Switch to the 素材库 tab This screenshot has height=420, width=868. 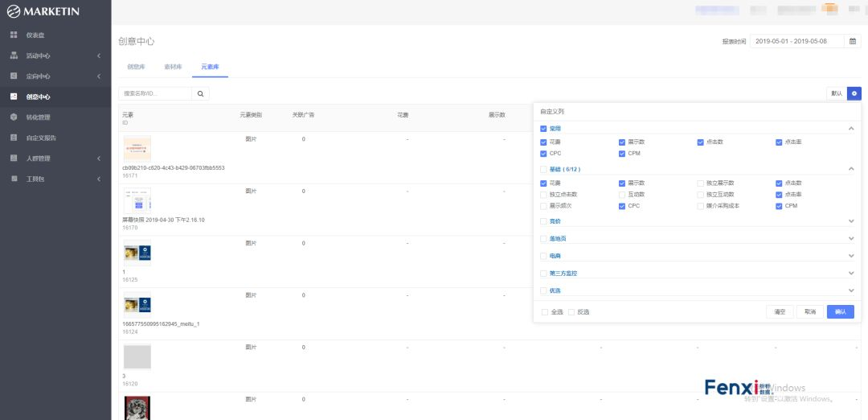click(x=173, y=67)
